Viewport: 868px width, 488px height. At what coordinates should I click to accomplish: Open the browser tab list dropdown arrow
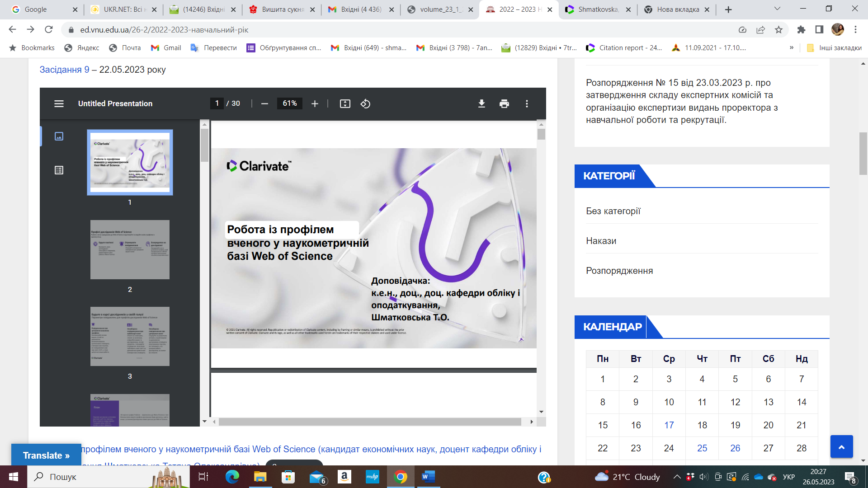click(x=777, y=9)
